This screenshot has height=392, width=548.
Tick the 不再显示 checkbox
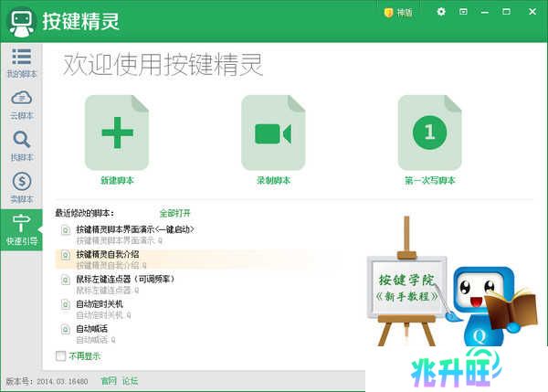pyautogui.click(x=60, y=356)
